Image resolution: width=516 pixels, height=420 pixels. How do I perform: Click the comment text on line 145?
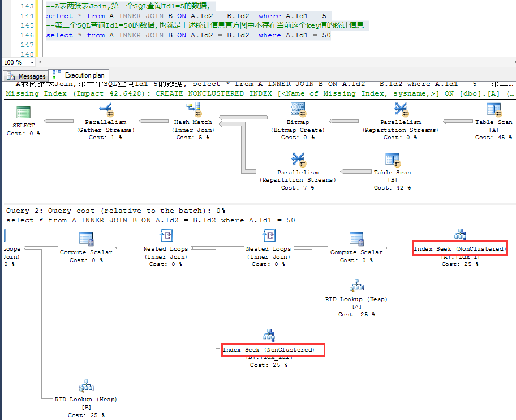point(205,25)
